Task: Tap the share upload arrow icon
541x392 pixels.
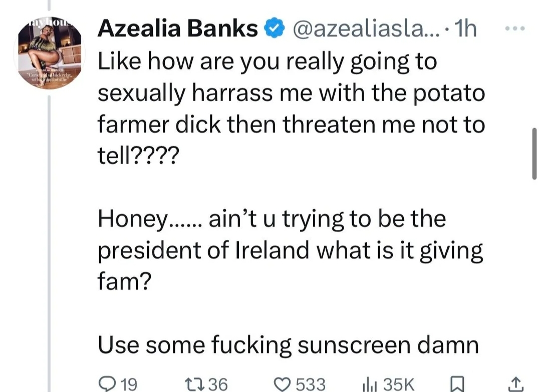Action: (x=514, y=384)
